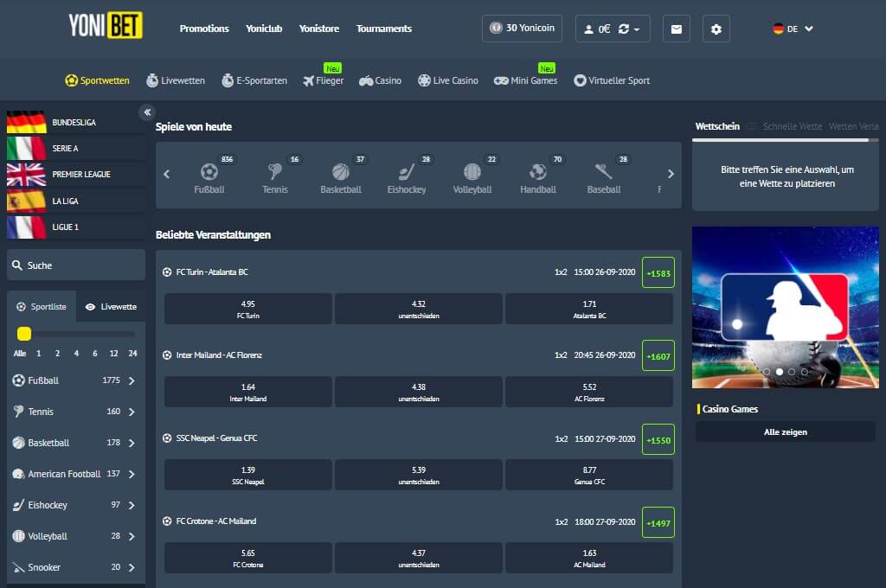Go to E-Sportarten section

tap(254, 80)
